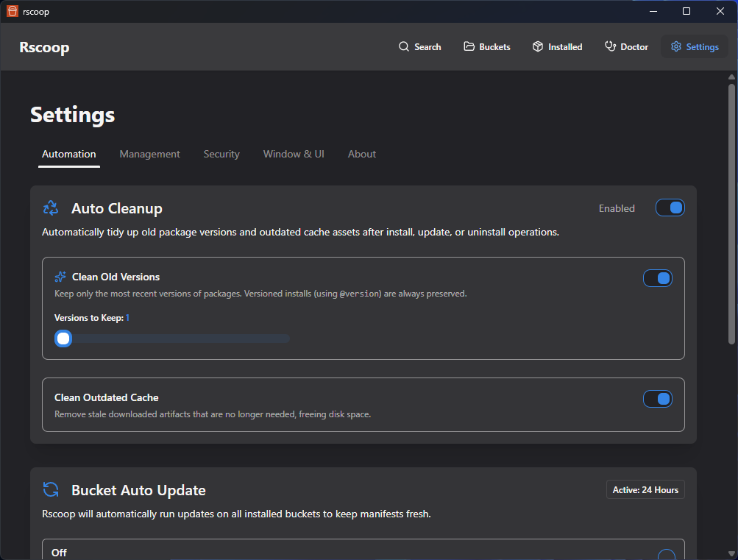Open the Security tab
The width and height of the screenshot is (738, 560).
[x=221, y=154]
